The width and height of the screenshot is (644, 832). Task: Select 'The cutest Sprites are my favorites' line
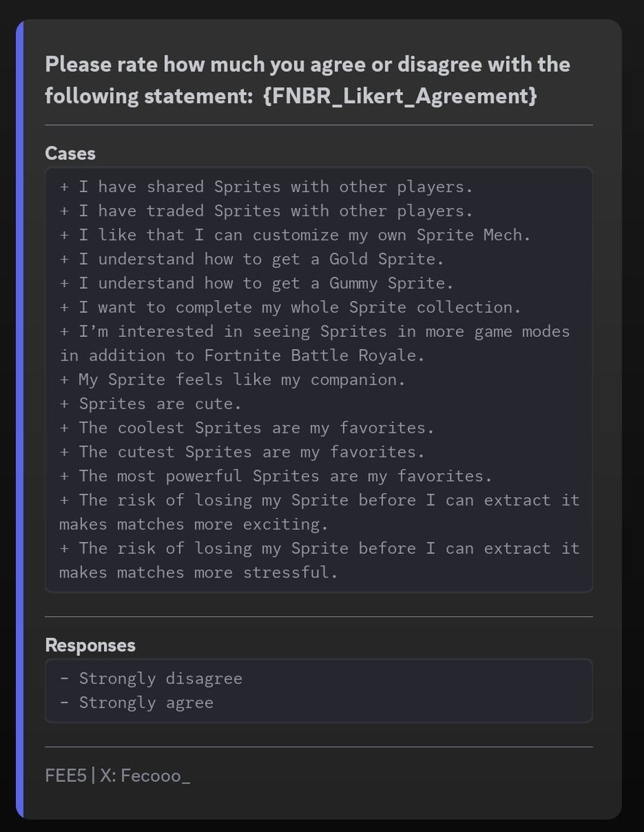(x=242, y=452)
